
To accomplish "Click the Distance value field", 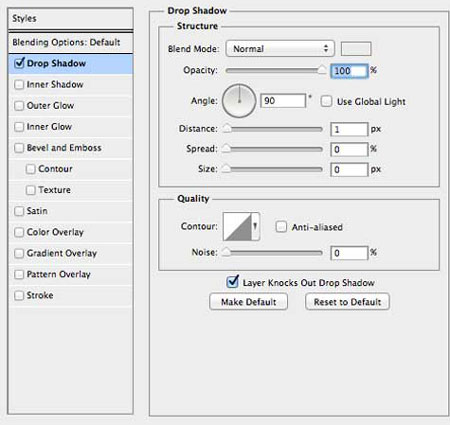I will click(x=349, y=129).
